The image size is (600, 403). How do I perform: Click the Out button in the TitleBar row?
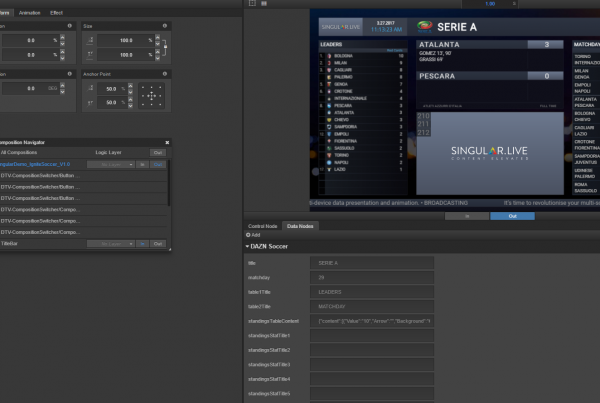click(158, 244)
